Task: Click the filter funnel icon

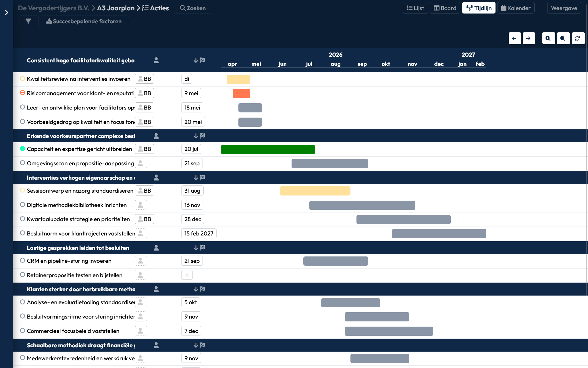Action: (28, 21)
